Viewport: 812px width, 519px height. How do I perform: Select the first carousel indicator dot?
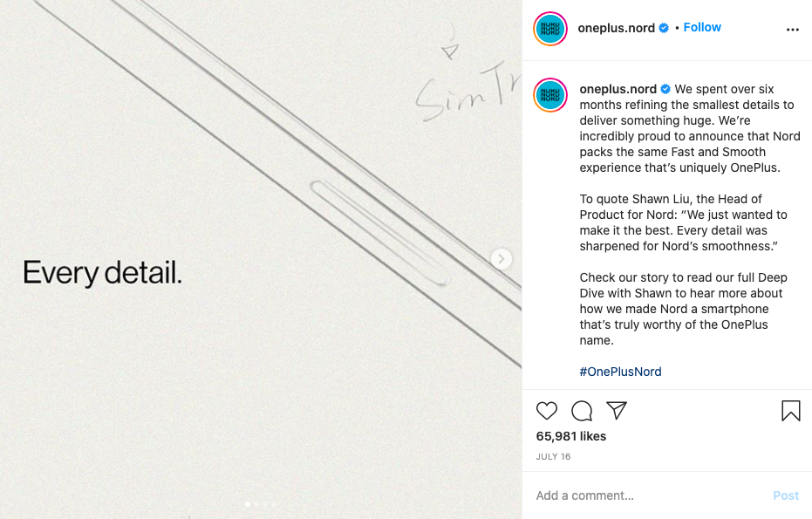(x=248, y=504)
